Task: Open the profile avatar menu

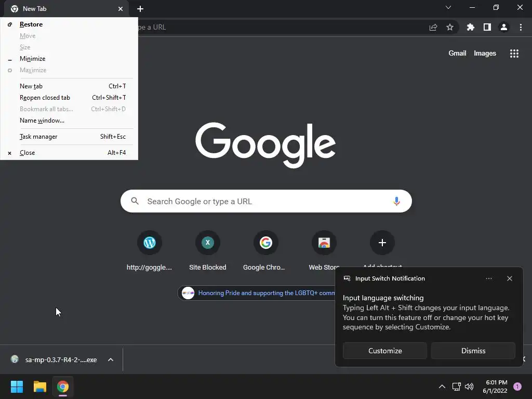Action: coord(504,27)
